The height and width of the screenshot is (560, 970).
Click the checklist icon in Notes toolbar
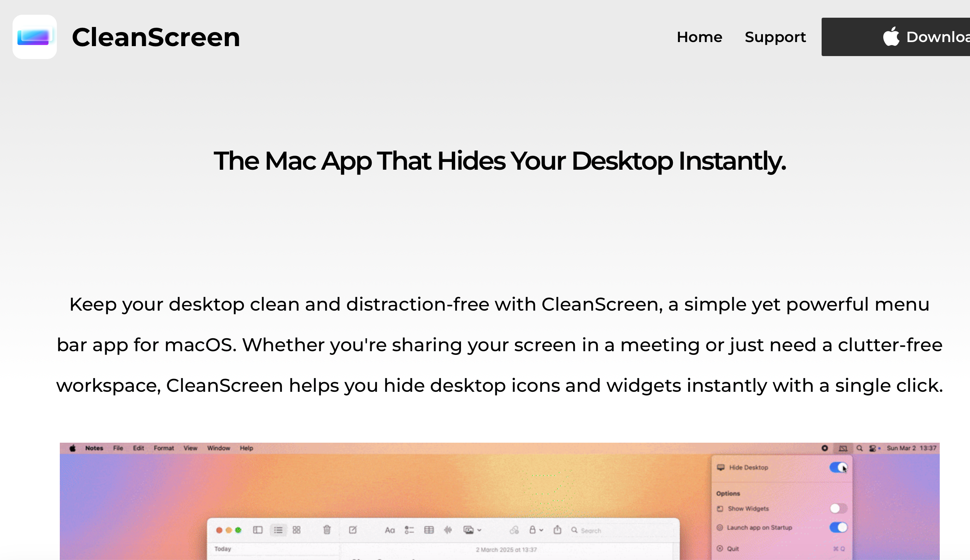point(409,530)
